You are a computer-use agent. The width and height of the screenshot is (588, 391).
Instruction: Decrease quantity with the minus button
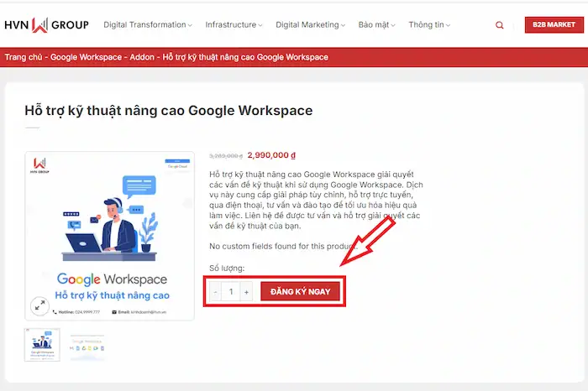(x=216, y=292)
